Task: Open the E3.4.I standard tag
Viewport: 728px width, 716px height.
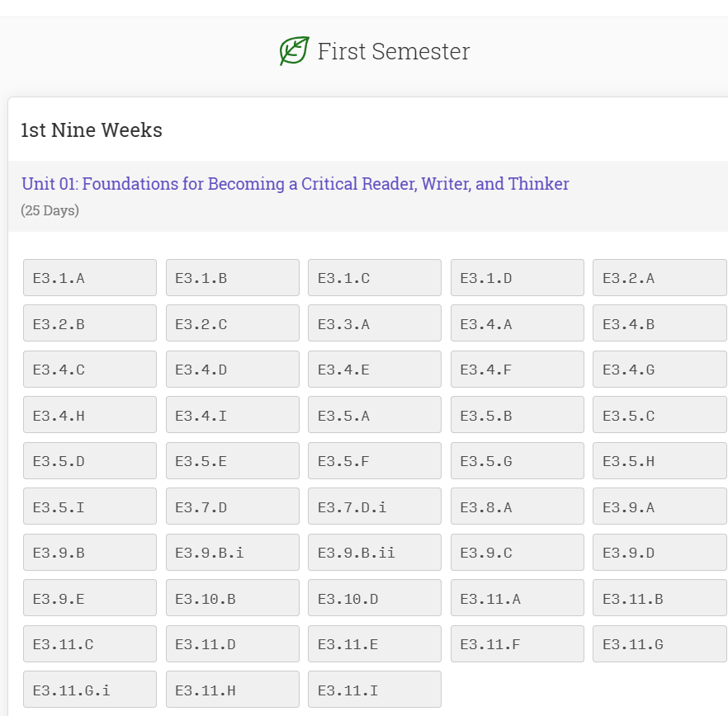Action: 233,415
